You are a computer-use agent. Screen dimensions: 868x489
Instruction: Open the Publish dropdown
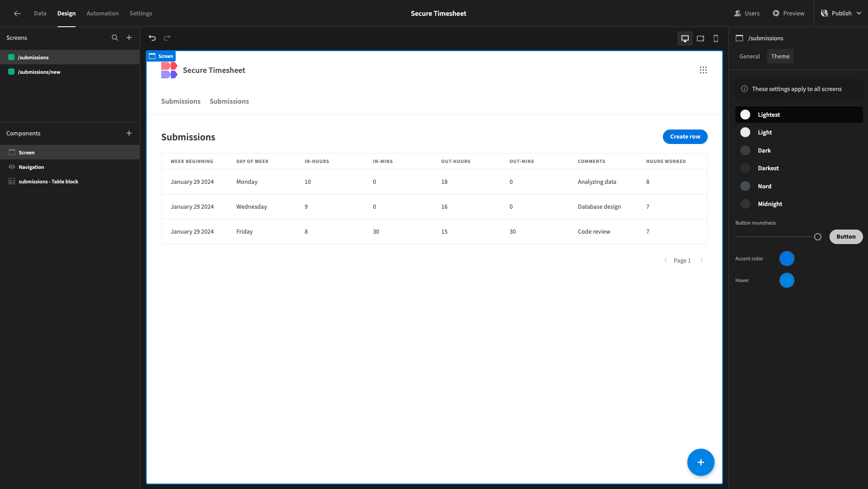point(841,14)
